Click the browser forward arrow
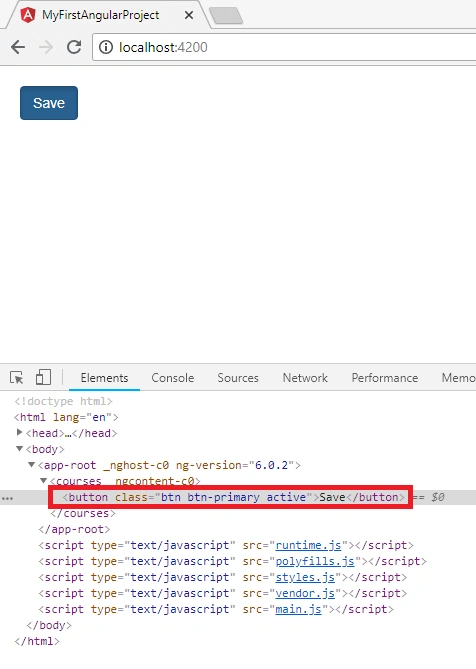The image size is (476, 669). (46, 47)
